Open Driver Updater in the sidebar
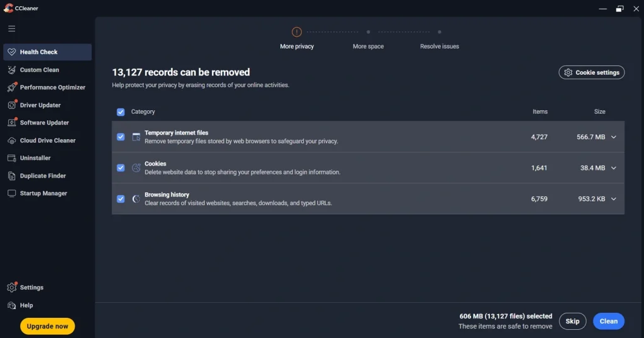Image resolution: width=644 pixels, height=338 pixels. (47, 105)
